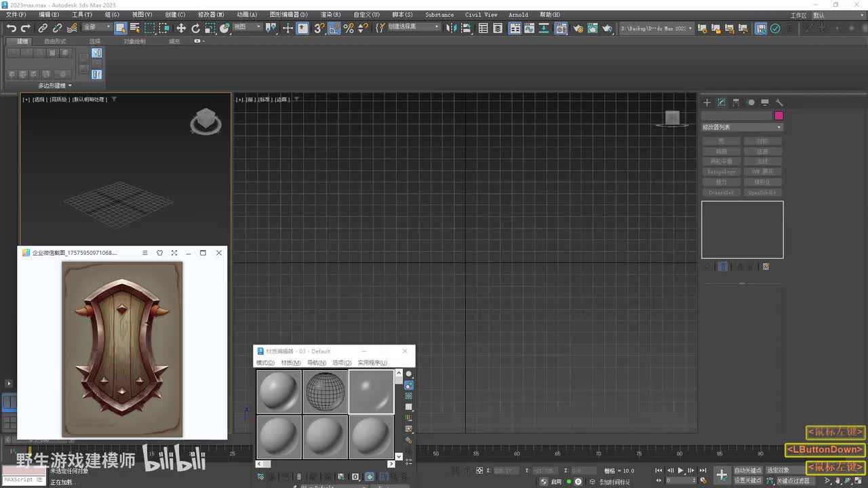The image size is (868, 488).
Task: Toggle the Percent Snap button
Action: 349,28
